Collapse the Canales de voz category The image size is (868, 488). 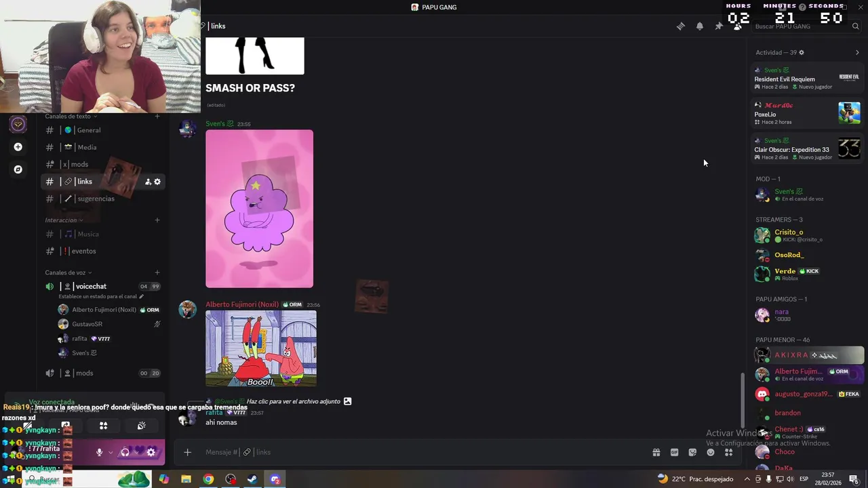[x=68, y=272]
